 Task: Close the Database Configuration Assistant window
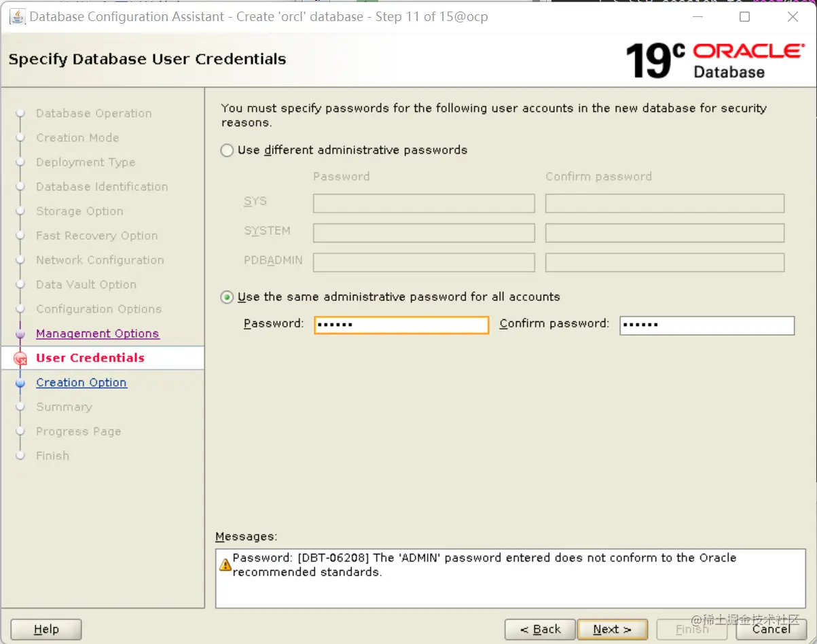click(x=793, y=16)
